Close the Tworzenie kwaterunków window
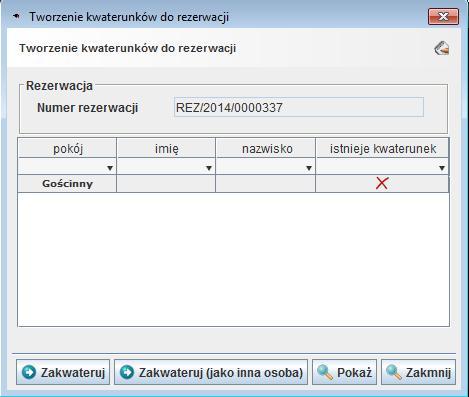The width and height of the screenshot is (469, 397). 443,16
